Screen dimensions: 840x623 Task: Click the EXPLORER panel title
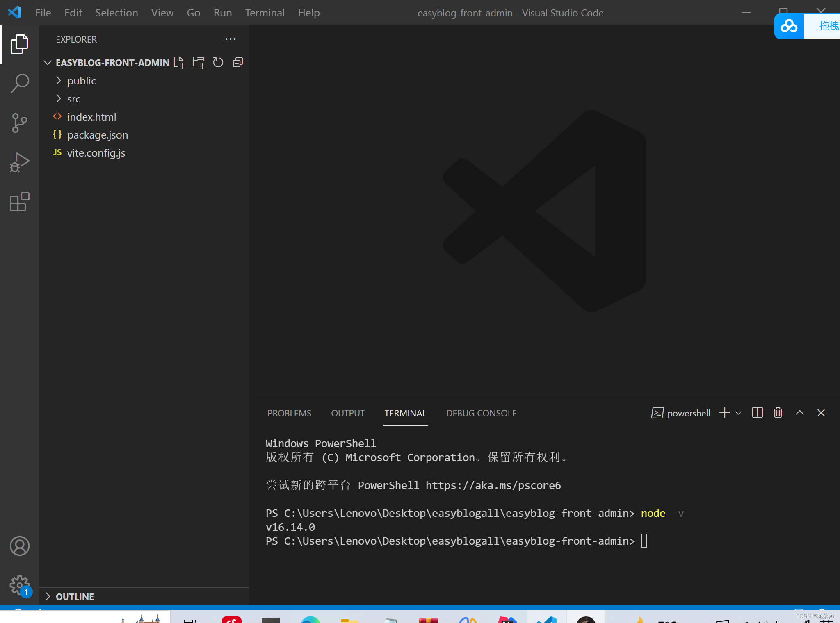pyautogui.click(x=76, y=39)
